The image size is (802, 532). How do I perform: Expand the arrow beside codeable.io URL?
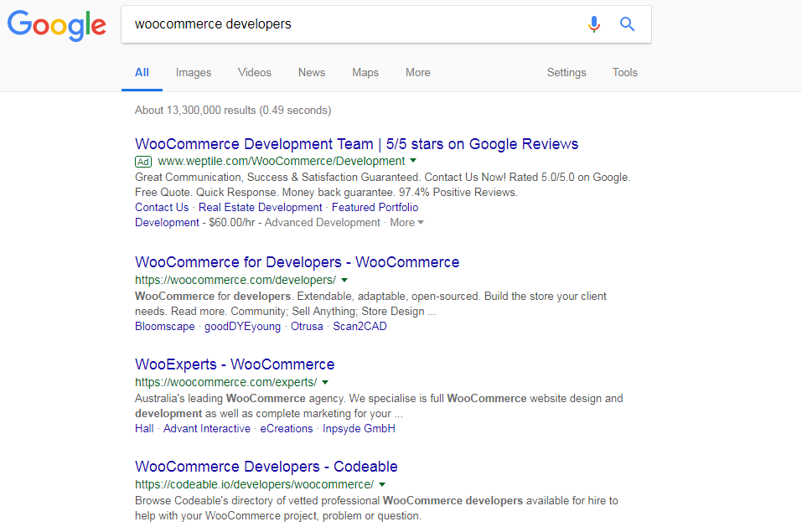point(382,484)
